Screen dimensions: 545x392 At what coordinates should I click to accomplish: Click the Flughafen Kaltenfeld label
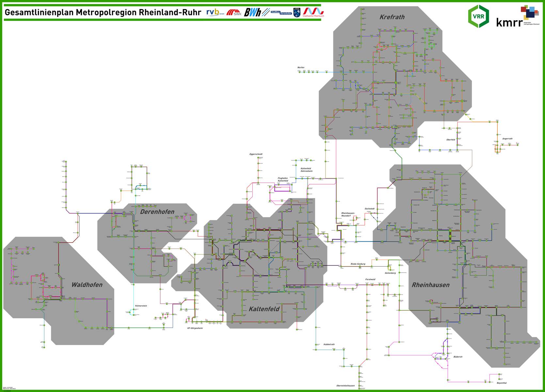coord(283,179)
